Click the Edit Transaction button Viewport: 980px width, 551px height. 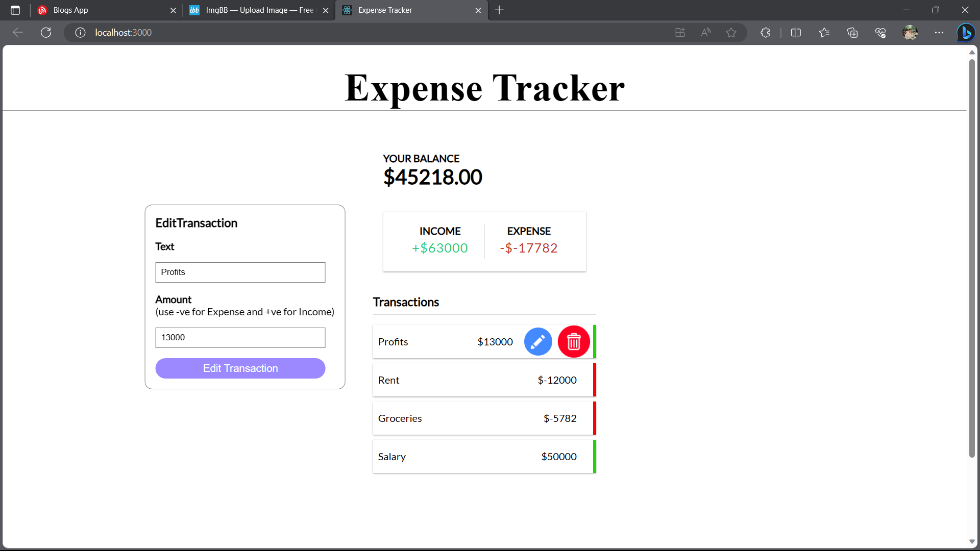click(x=240, y=368)
